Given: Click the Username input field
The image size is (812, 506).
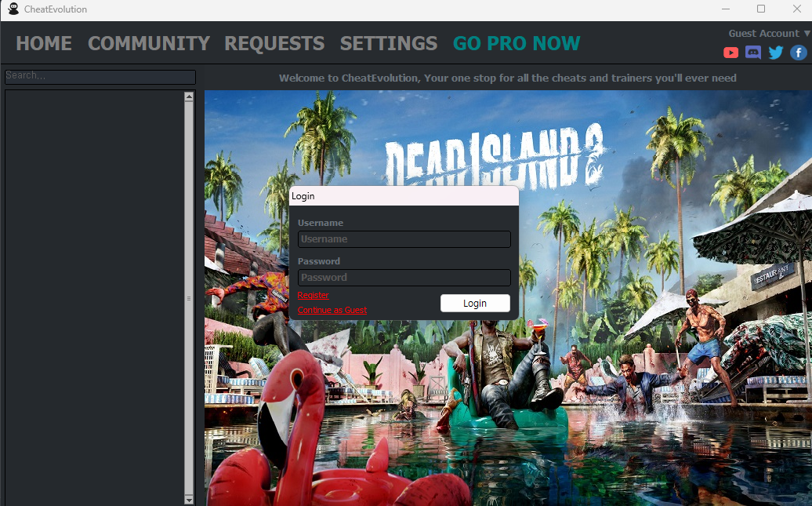Looking at the screenshot, I should tap(404, 238).
